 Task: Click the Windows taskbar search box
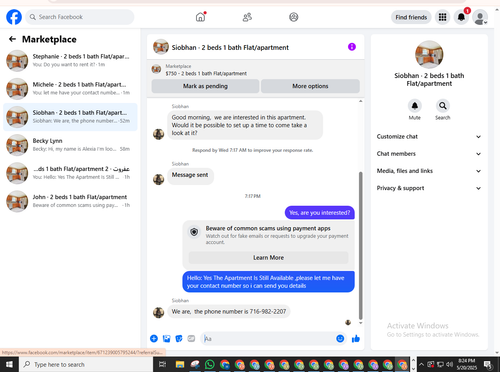click(86, 364)
